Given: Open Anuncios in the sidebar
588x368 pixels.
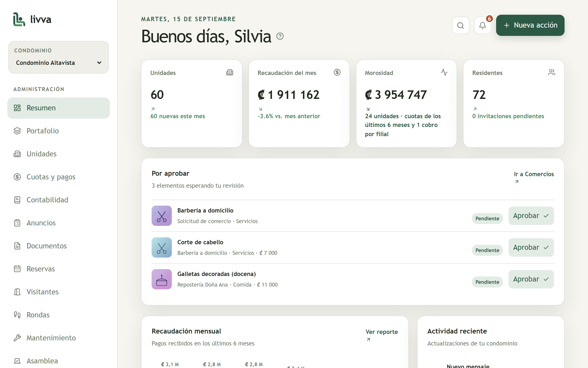Looking at the screenshot, I should (59, 223).
